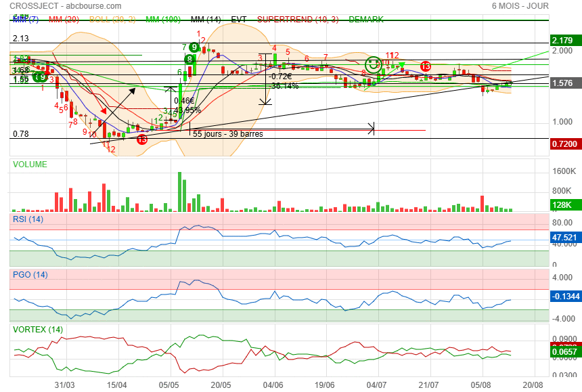Click the 21/07 date on the time axis
The width and height of the screenshot is (582, 392).
(x=428, y=385)
